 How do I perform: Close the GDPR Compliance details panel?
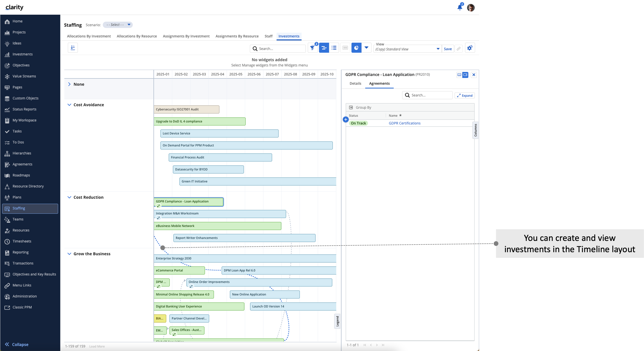tap(474, 75)
